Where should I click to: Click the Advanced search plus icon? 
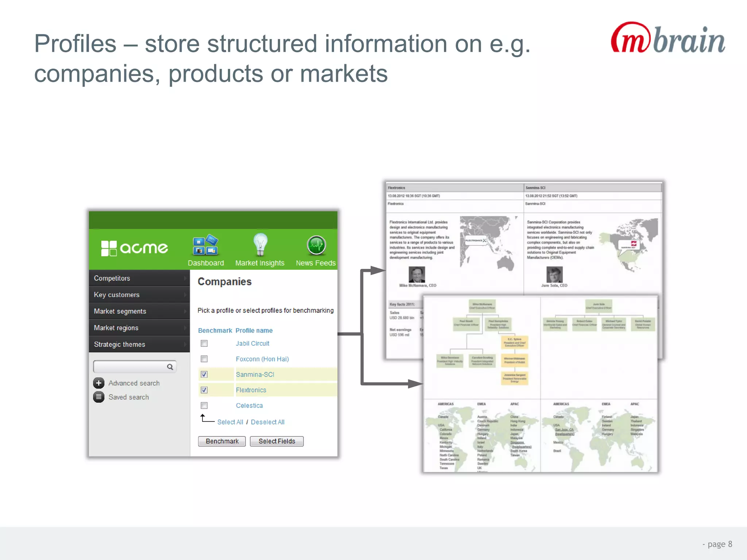point(98,383)
